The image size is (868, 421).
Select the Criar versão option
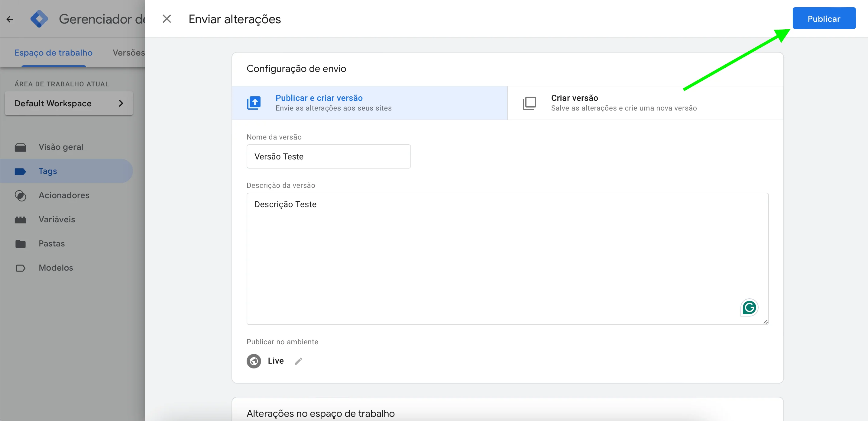[x=645, y=103]
